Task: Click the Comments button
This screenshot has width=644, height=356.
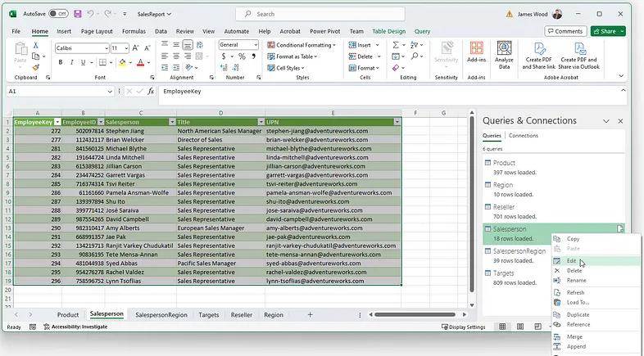Action: pyautogui.click(x=565, y=31)
